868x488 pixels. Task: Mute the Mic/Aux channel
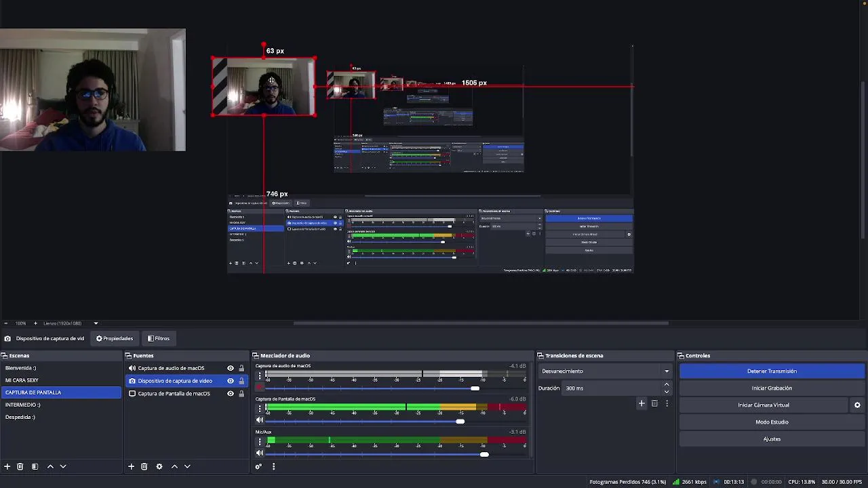pos(259,453)
